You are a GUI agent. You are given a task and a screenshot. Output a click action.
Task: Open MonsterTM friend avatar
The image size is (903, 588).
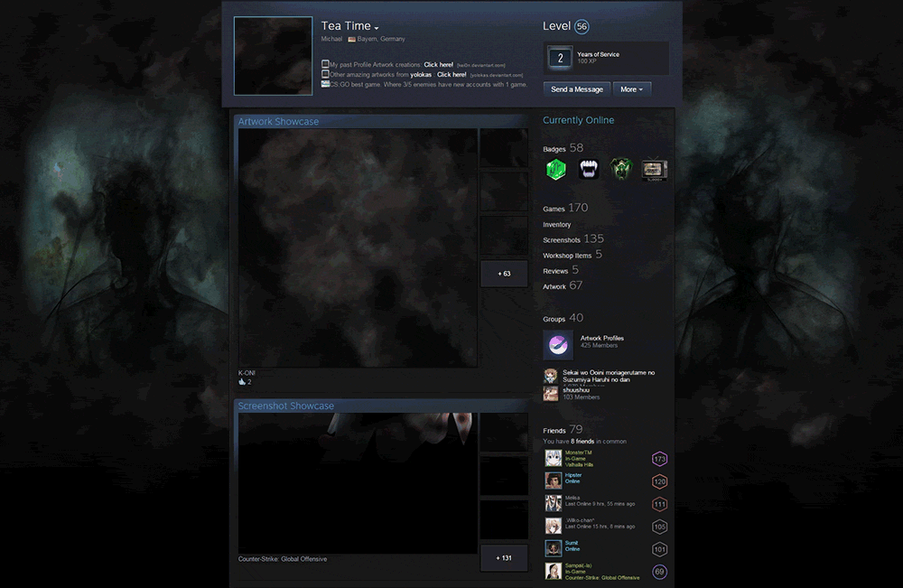coord(554,459)
